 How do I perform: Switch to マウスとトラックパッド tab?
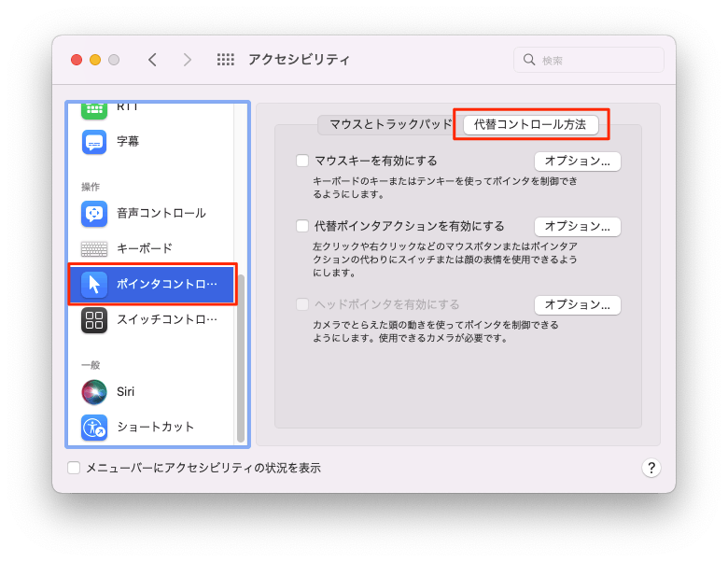[x=390, y=124]
